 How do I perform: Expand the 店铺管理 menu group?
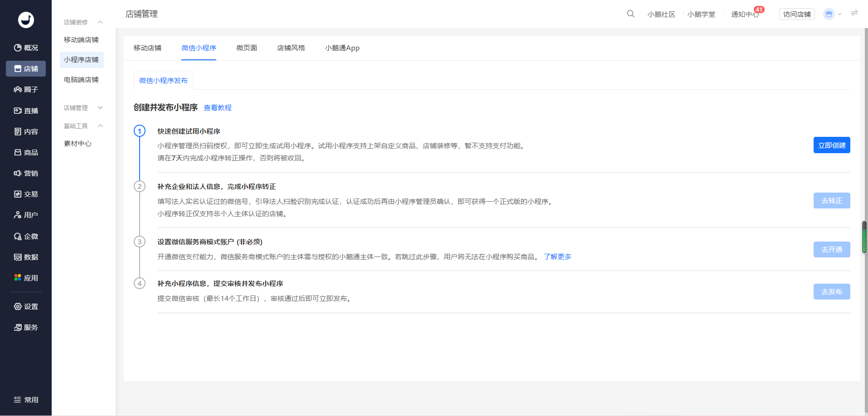83,108
